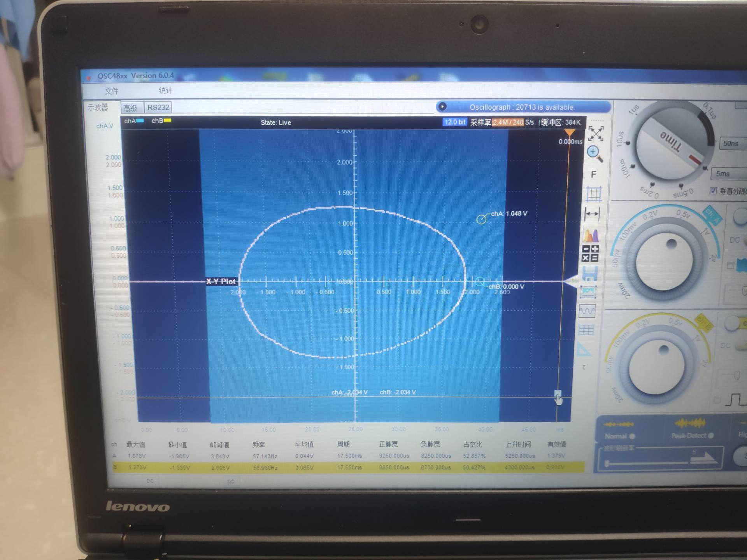This screenshot has height=560, width=747.
Task: Select the Peak-Detect acquisition radio button
Action: (711, 436)
